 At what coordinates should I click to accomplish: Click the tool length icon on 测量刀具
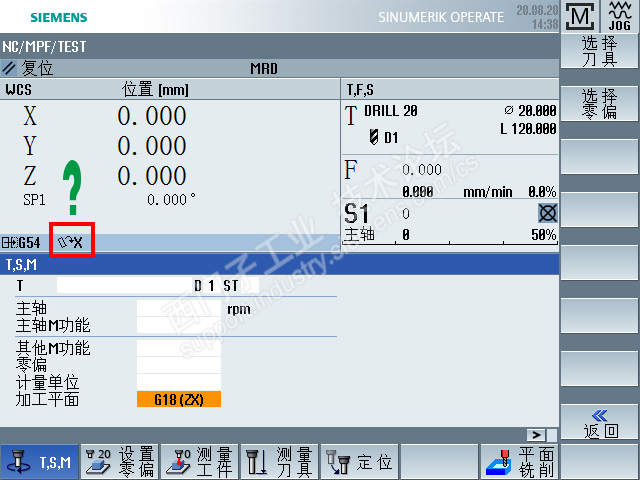256,462
